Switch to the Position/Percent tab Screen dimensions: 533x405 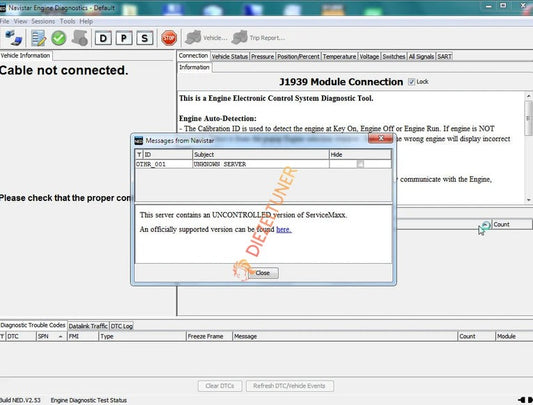[298, 56]
